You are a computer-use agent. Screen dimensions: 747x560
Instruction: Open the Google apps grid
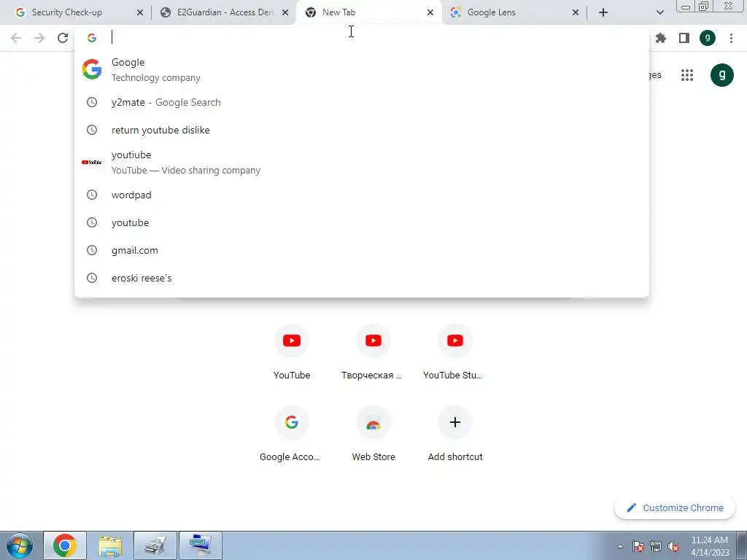(x=687, y=75)
